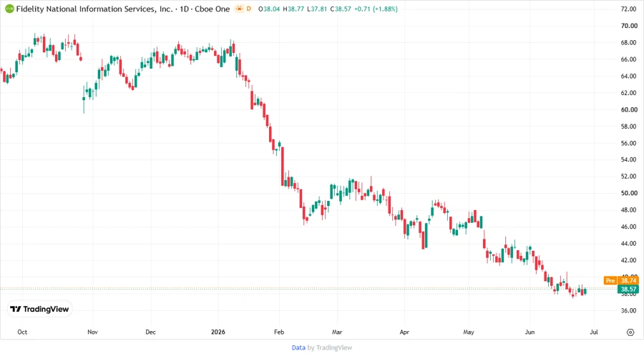Screen dimensions: 644x356
Task: Click the TradingView logo badge
Action: coord(39,309)
